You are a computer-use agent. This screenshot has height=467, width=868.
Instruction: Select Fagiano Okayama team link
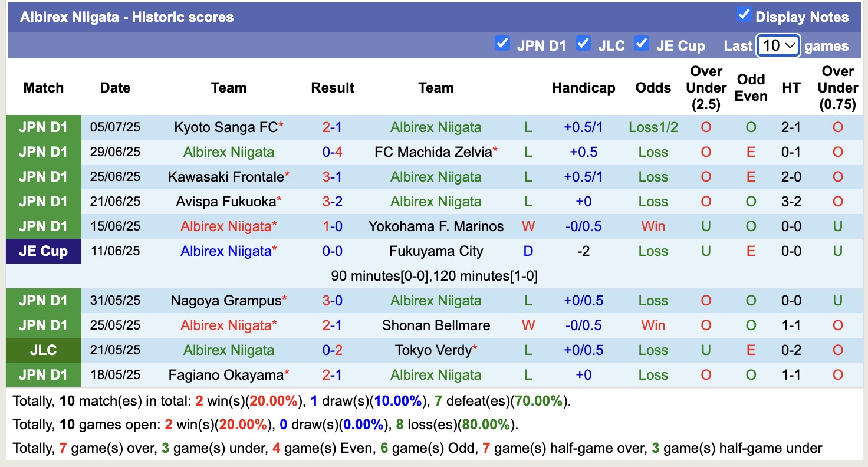coord(226,375)
